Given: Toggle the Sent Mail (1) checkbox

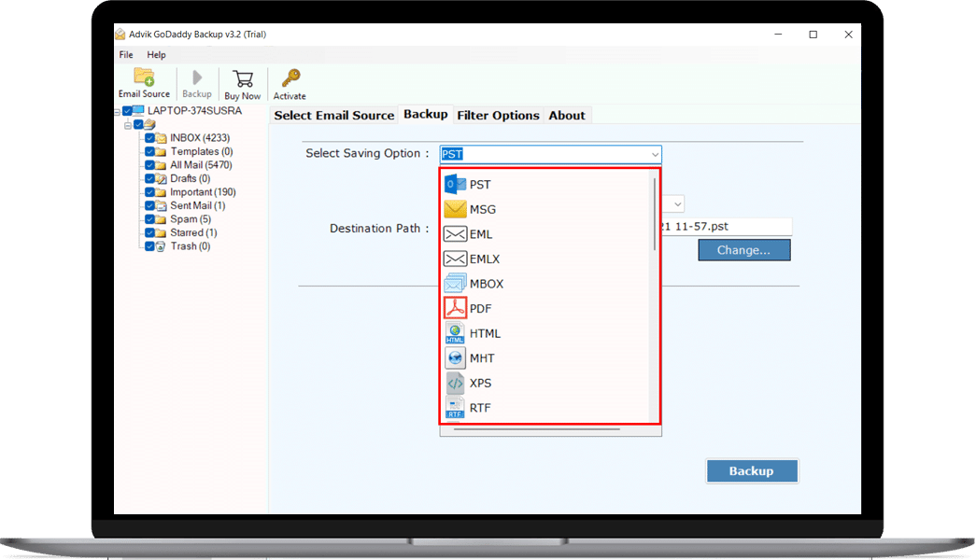Looking at the screenshot, I should (150, 206).
